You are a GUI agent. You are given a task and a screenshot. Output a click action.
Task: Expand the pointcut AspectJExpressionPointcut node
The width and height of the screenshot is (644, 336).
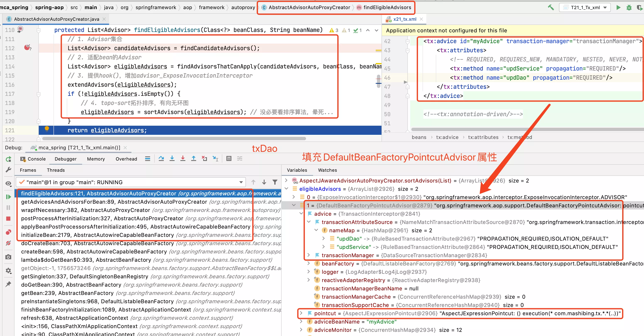coord(301,313)
